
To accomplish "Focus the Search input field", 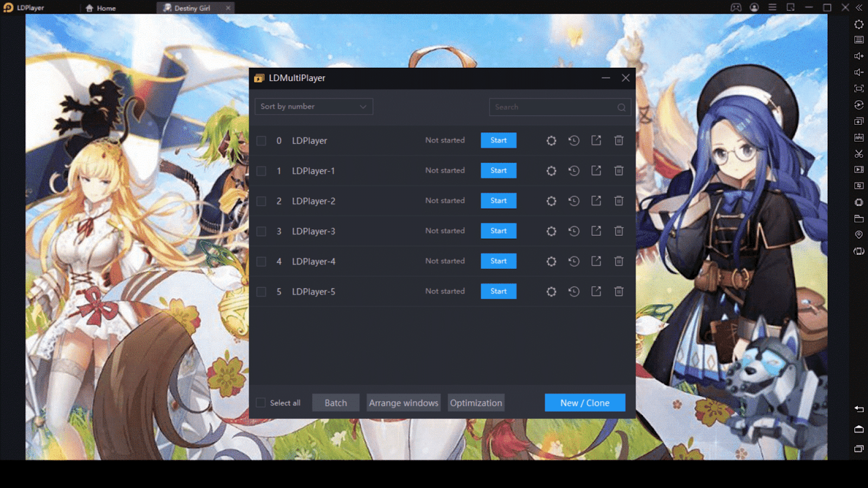I will (x=560, y=107).
